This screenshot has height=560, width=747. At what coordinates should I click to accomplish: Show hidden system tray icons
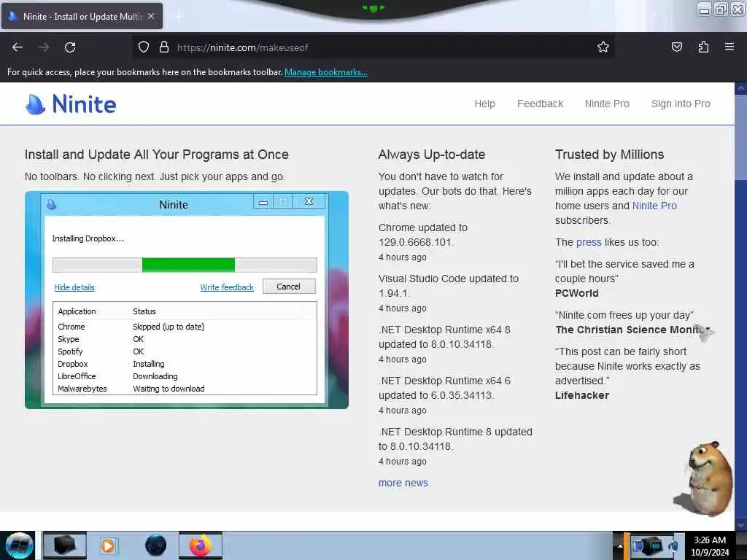(x=619, y=545)
